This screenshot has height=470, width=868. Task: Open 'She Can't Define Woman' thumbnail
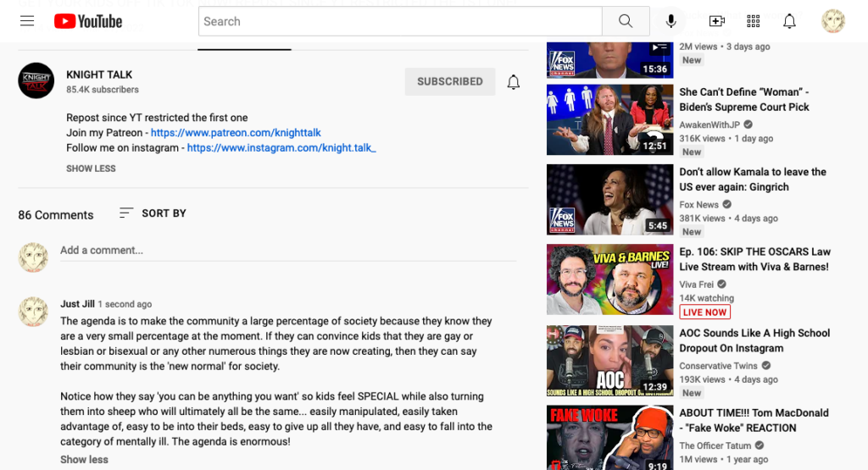(x=610, y=119)
